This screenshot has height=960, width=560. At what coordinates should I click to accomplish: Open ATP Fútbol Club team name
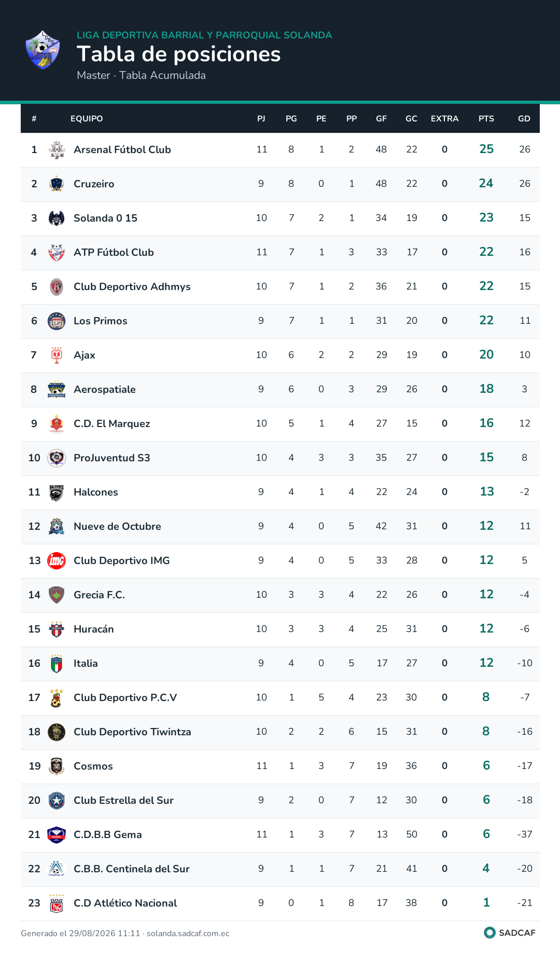(114, 252)
